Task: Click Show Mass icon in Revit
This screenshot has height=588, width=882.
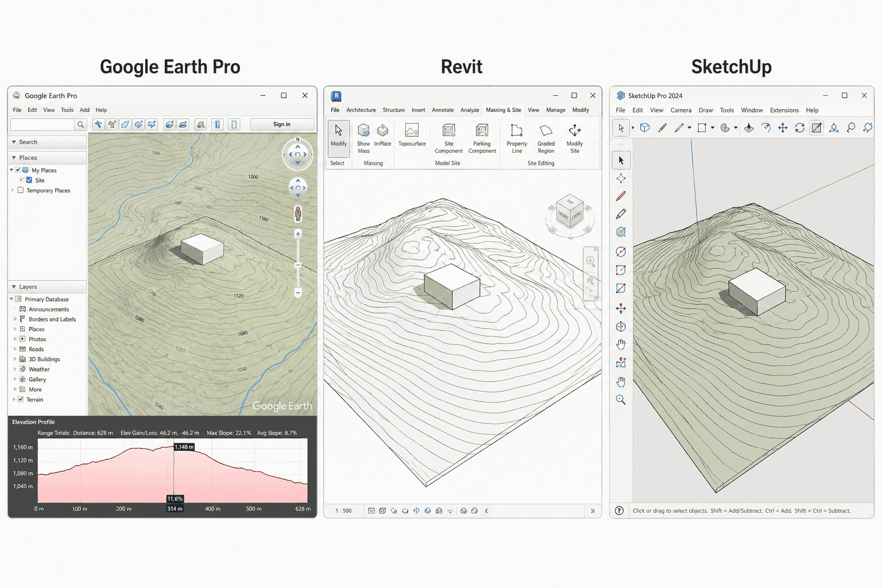Action: 363,138
